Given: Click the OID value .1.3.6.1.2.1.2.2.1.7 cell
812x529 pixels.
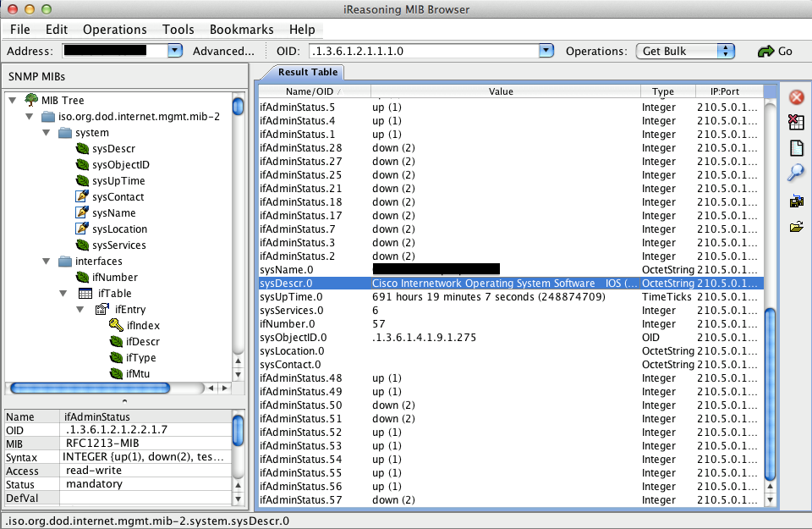Looking at the screenshot, I should click(x=145, y=430).
